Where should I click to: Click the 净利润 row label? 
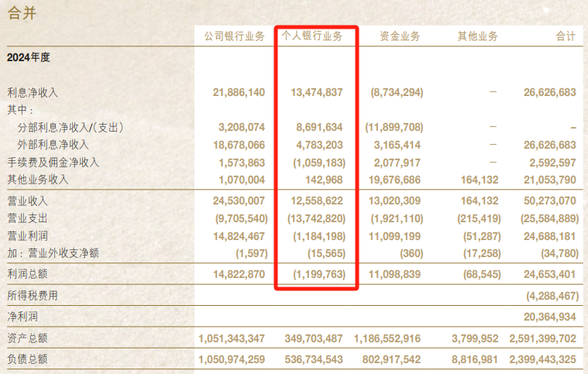pyautogui.click(x=22, y=317)
